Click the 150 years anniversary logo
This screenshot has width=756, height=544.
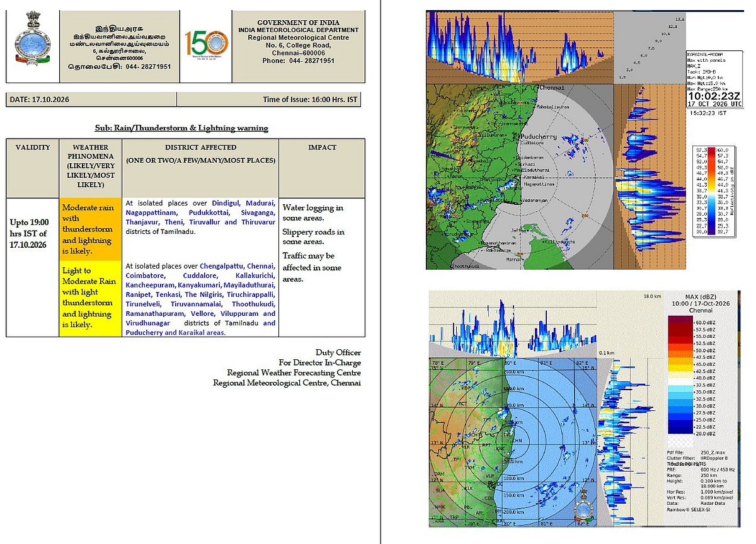coord(205,45)
